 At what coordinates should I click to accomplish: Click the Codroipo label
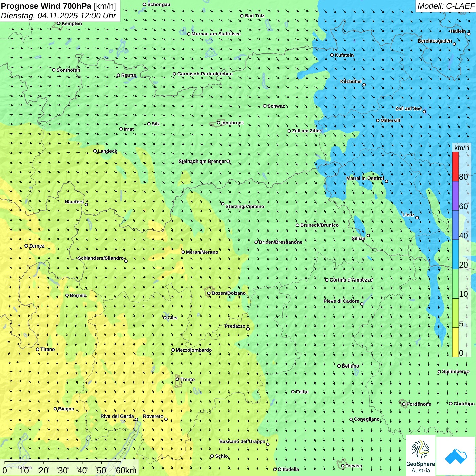point(464,404)
